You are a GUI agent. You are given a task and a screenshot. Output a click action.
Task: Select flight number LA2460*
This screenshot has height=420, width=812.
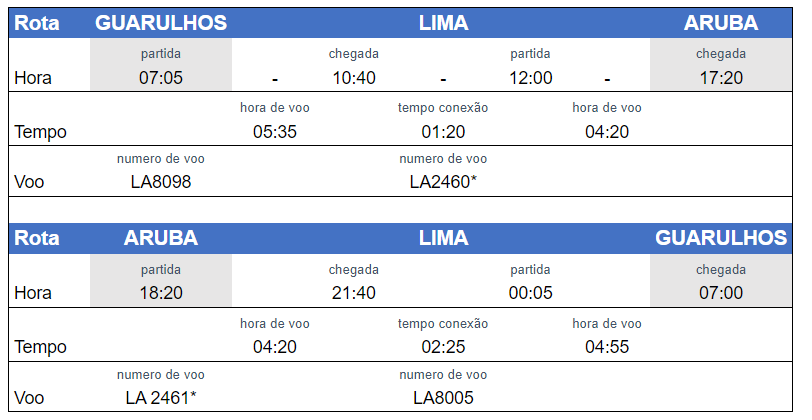(x=443, y=182)
